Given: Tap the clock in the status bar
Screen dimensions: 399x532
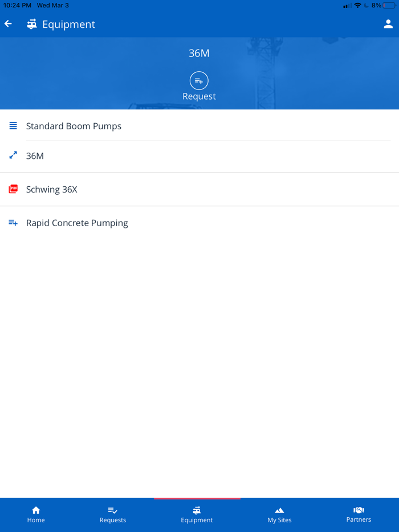Looking at the screenshot, I should click(17, 6).
